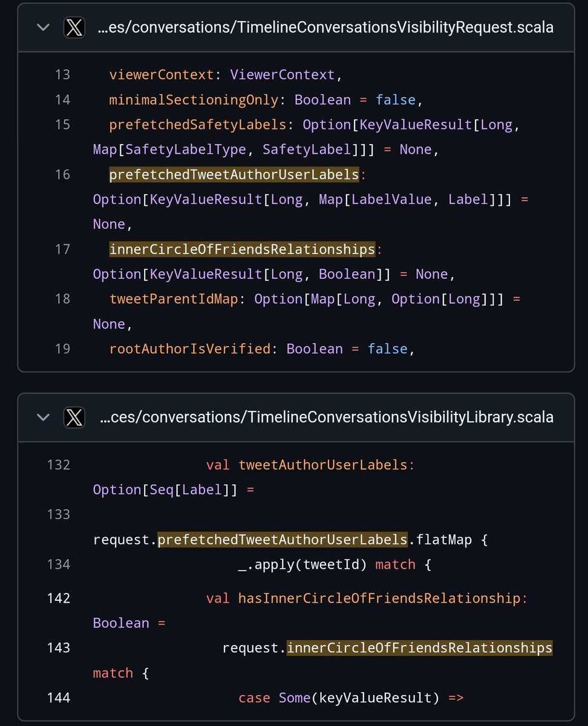Collapse the TimelineConversationsVisibilityRequest.scala result
The image size is (588, 726).
(x=43, y=27)
